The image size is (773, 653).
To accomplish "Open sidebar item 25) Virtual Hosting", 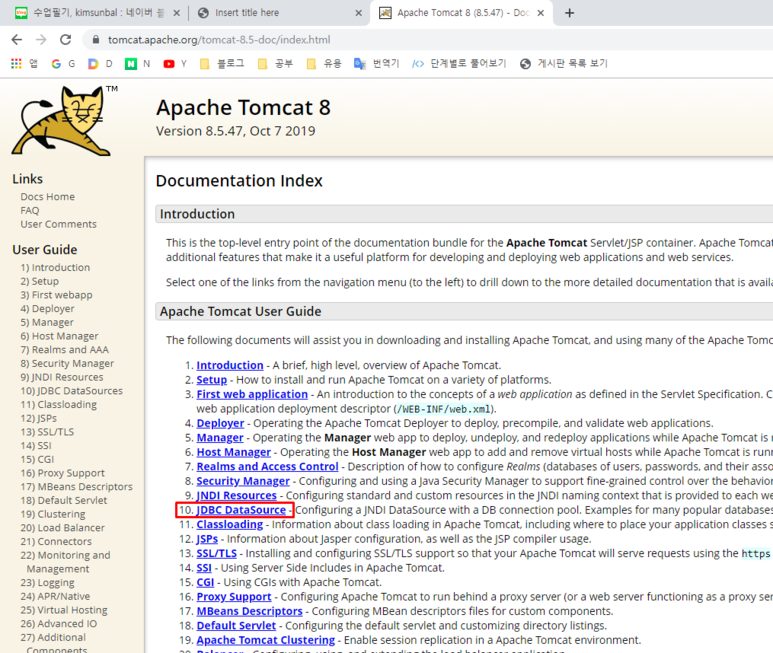I will (x=64, y=610).
